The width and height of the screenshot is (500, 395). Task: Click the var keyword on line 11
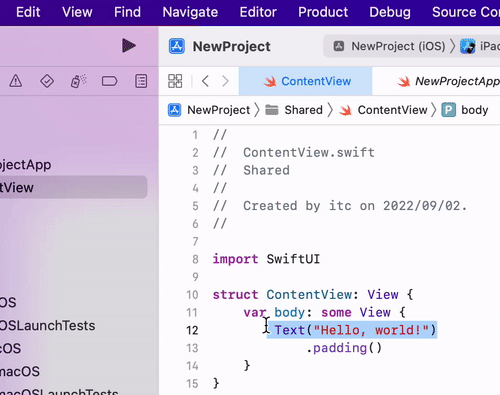(x=255, y=313)
